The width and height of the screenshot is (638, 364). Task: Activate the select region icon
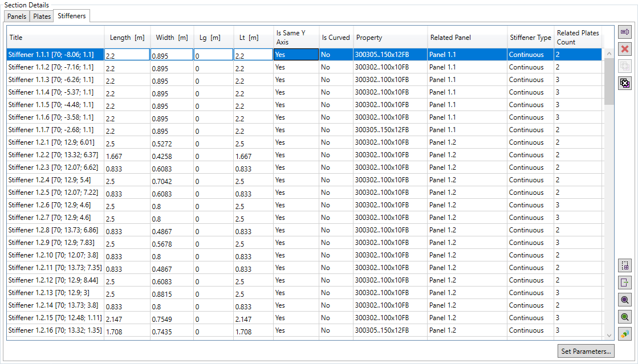(x=624, y=265)
